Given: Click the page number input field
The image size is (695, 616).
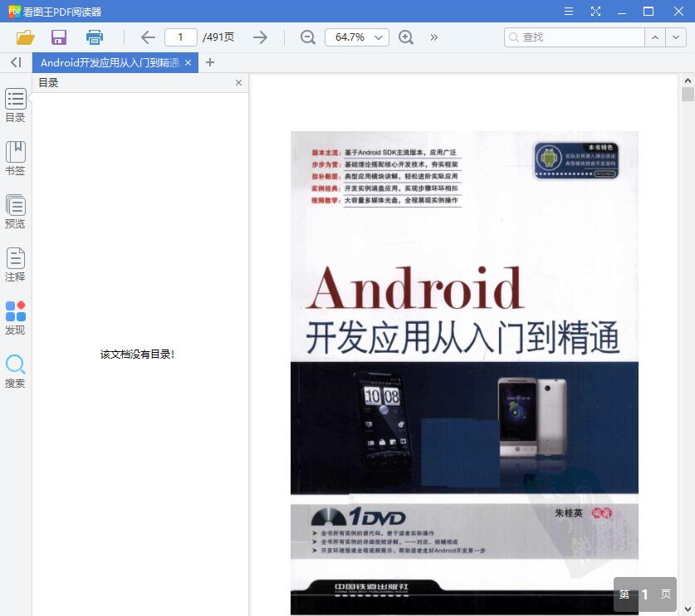Looking at the screenshot, I should 180,37.
